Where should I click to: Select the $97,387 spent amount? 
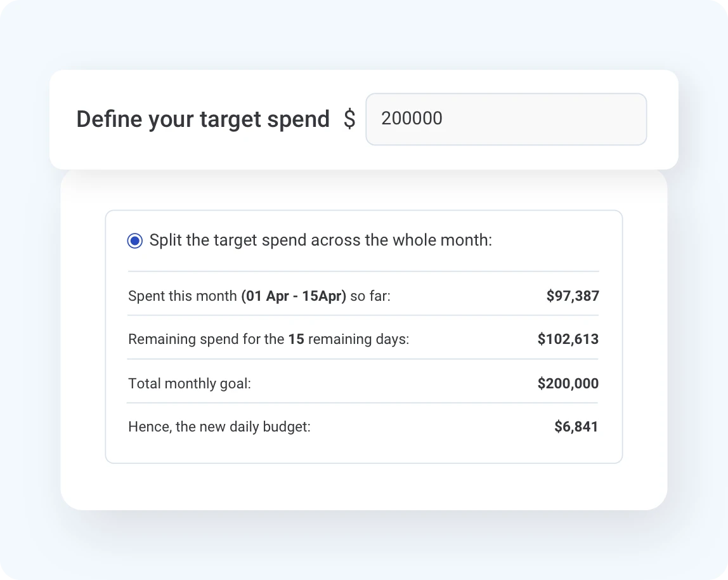tap(573, 296)
